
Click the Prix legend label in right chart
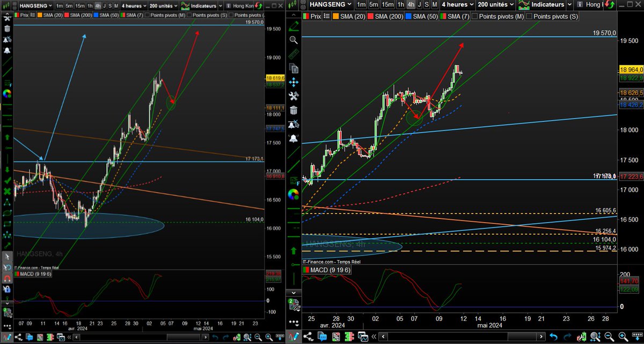[315, 16]
